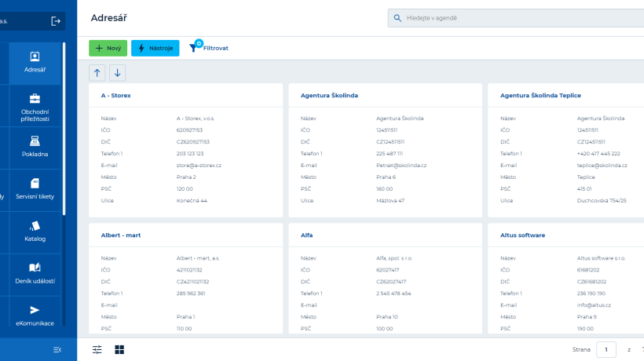The width and height of the screenshot is (644, 361).
Task: Open the view settings sliders icon
Action: click(97, 349)
